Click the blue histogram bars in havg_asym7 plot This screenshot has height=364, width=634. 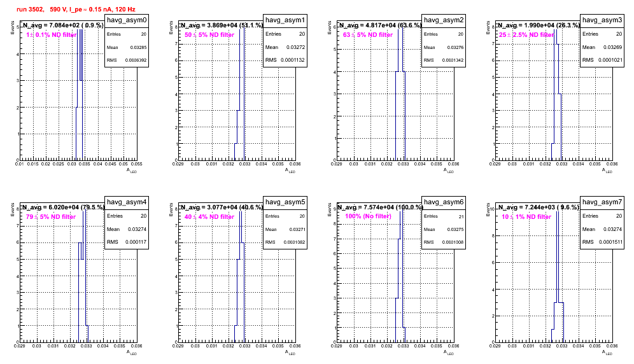(x=558, y=277)
